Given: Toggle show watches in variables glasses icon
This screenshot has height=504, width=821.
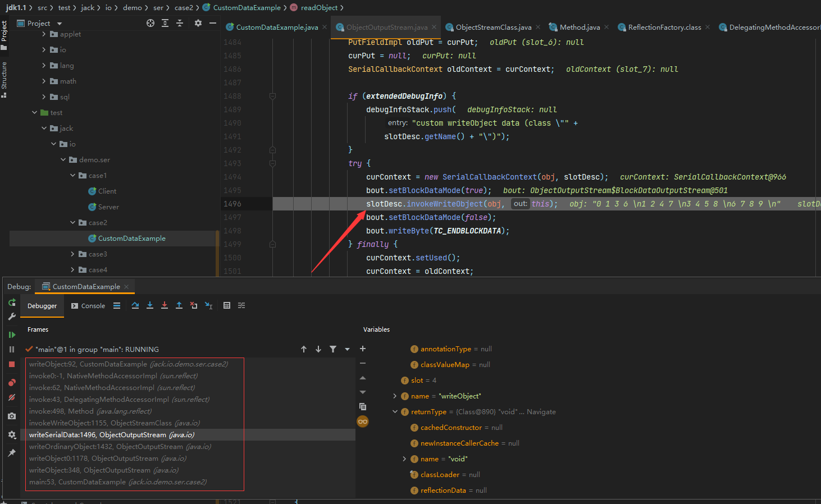Looking at the screenshot, I should pyautogui.click(x=363, y=421).
